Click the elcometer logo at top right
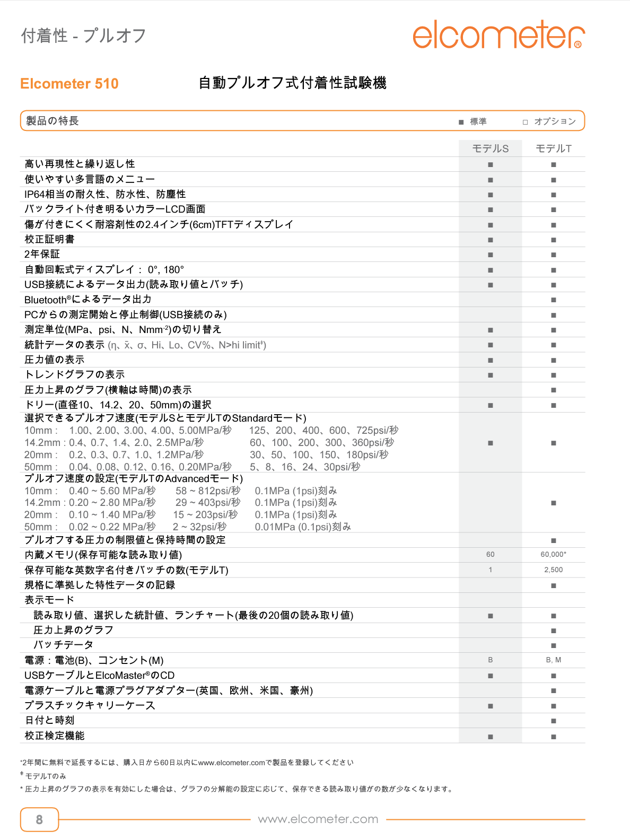This screenshot has height=840, width=630. [498, 35]
